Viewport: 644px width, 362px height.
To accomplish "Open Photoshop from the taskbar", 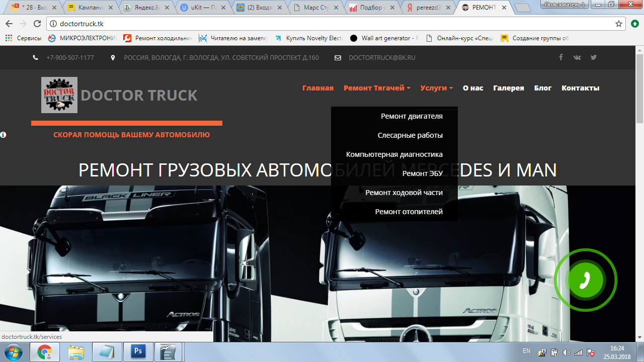I will 137,352.
